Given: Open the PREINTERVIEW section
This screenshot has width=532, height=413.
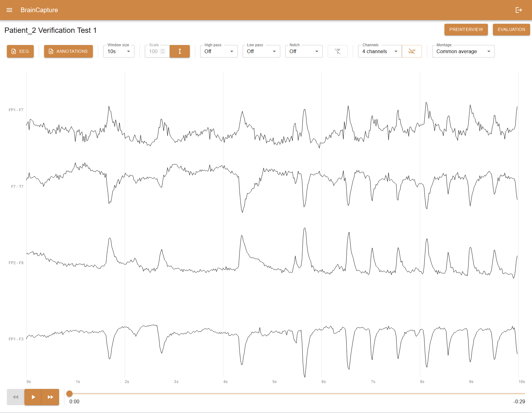Looking at the screenshot, I should coord(466,29).
